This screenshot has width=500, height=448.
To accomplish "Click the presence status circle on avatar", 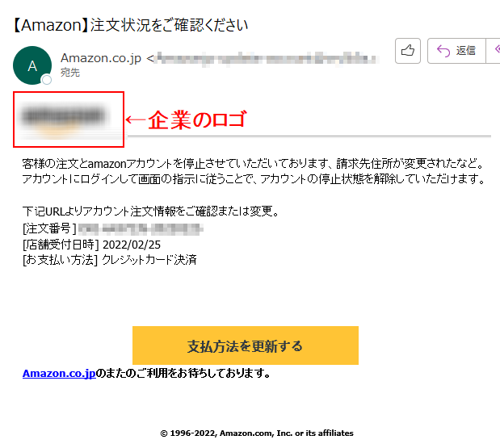I will pyautogui.click(x=47, y=80).
